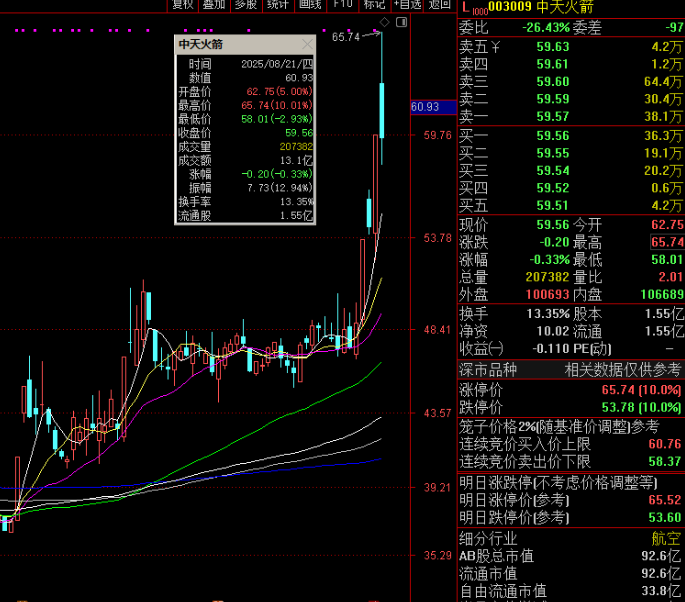The width and height of the screenshot is (685, 602).
Task: Select 卖二 price 59.59
Action: click(x=553, y=99)
